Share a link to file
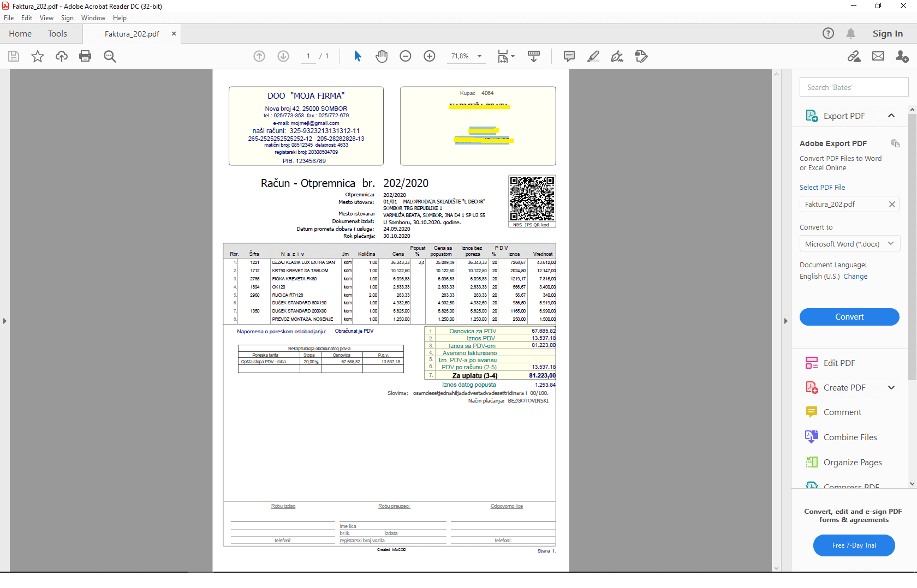The width and height of the screenshot is (917, 588). click(854, 56)
